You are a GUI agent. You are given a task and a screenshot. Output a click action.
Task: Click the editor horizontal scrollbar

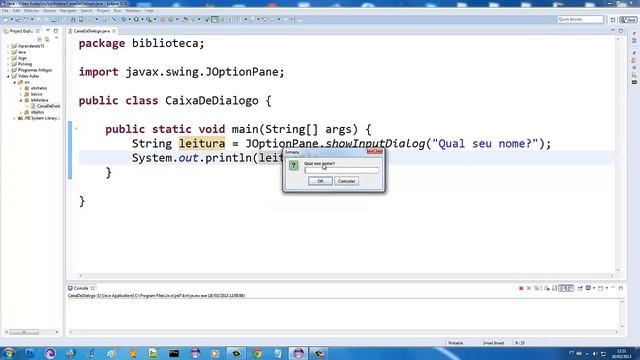coord(346,276)
